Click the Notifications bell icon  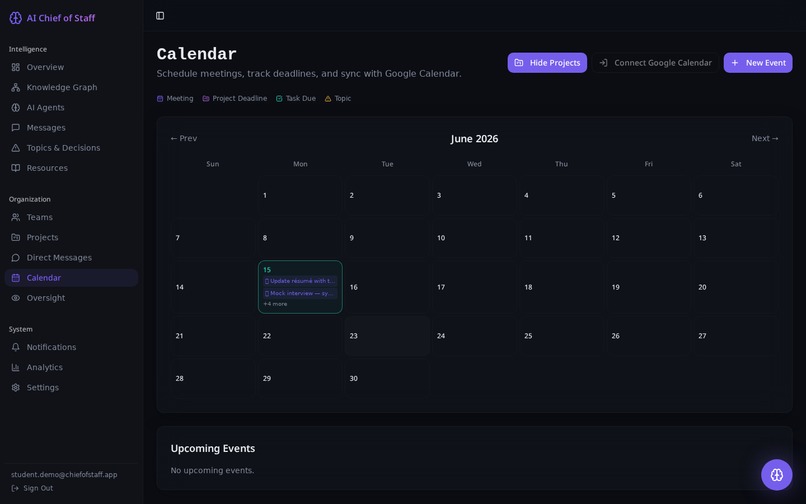(x=16, y=347)
